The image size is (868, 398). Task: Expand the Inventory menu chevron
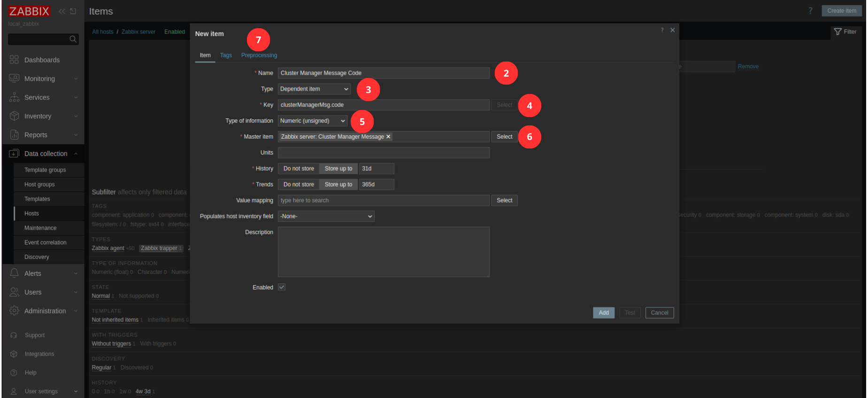click(x=76, y=117)
